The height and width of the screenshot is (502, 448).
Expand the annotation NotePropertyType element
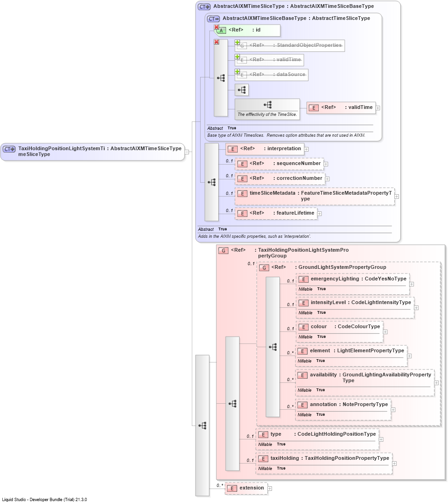pyautogui.click(x=393, y=410)
